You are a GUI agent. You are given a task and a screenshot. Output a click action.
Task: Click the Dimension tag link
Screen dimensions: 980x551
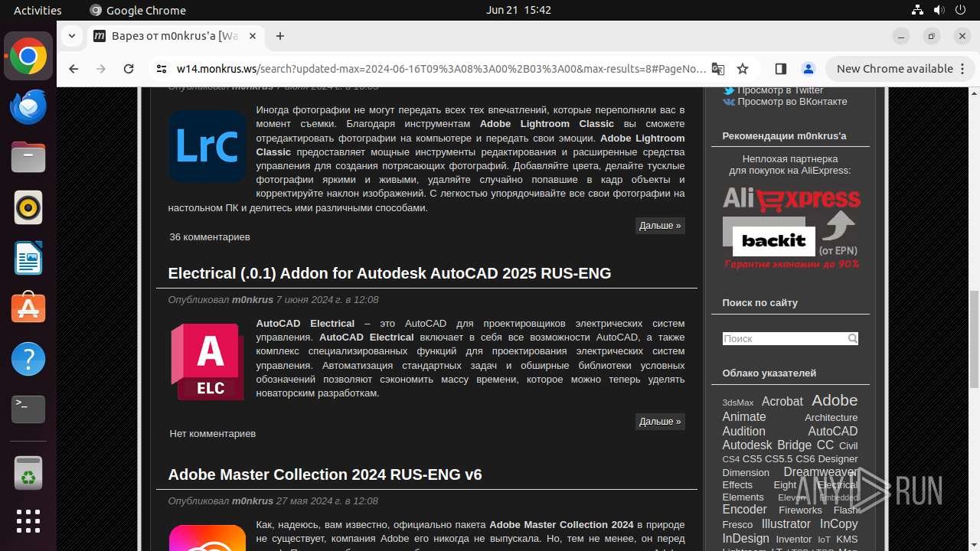(x=746, y=473)
